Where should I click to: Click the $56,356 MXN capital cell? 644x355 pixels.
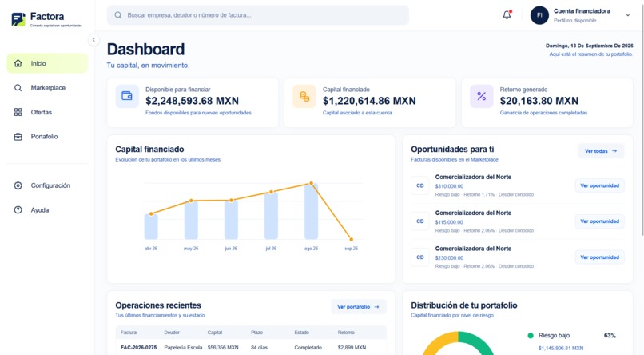tap(223, 348)
